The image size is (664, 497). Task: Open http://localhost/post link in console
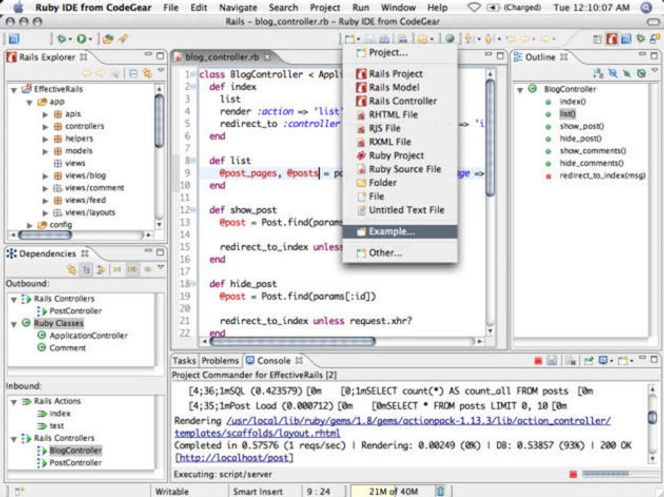point(234,458)
